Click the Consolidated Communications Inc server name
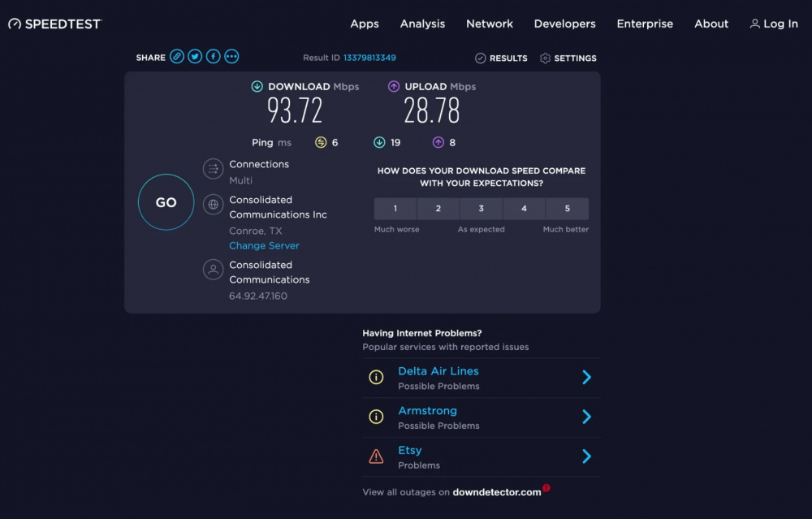Screen dimensions: 812x519 278,207
